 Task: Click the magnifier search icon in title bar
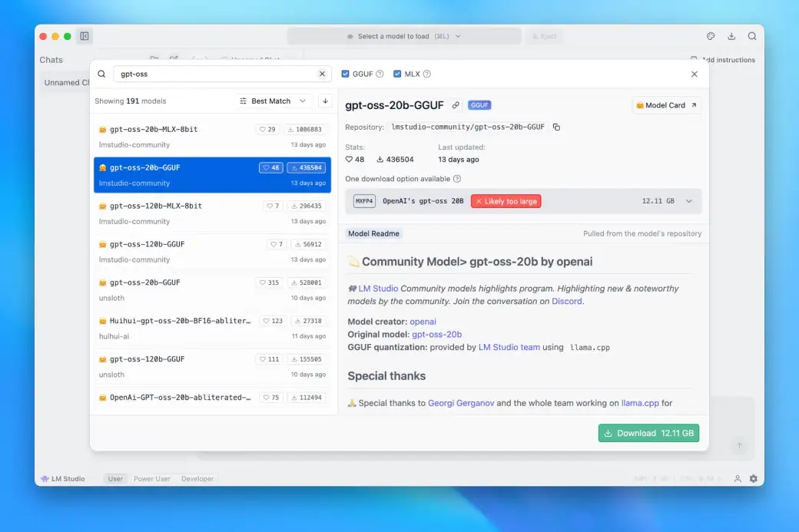coord(752,36)
